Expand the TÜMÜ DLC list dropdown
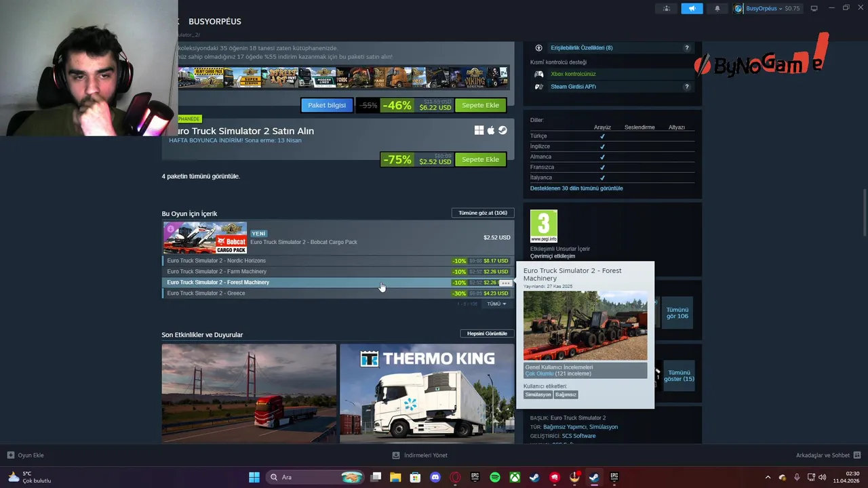This screenshot has height=488, width=868. coord(496,304)
